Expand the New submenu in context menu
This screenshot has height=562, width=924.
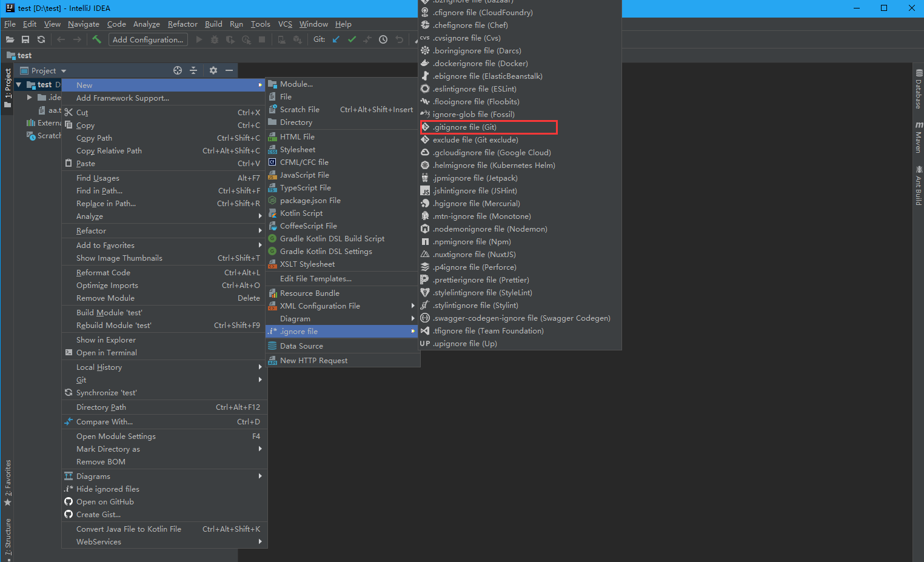tap(164, 85)
